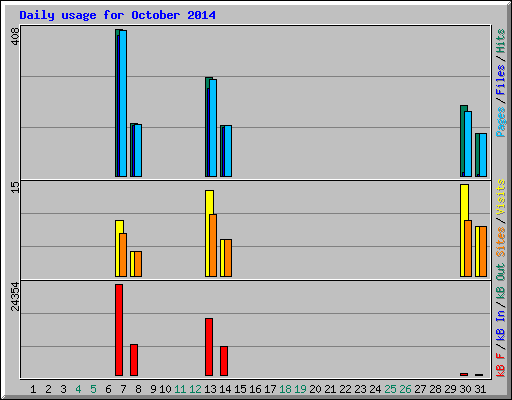Click the day 13 pages bar in top chart
This screenshot has width=512, height=400.
point(213,128)
